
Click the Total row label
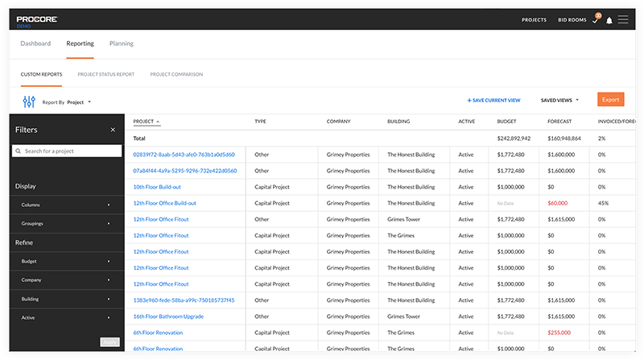click(x=139, y=139)
